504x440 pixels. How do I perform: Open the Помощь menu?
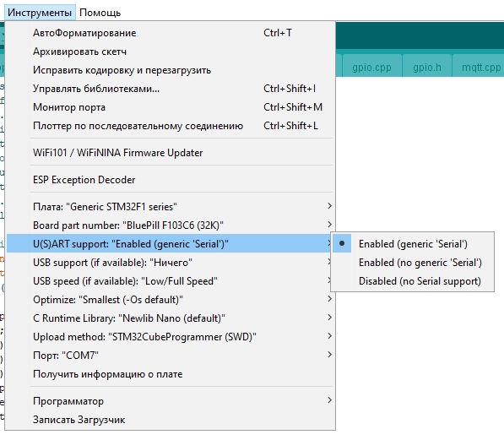100,13
